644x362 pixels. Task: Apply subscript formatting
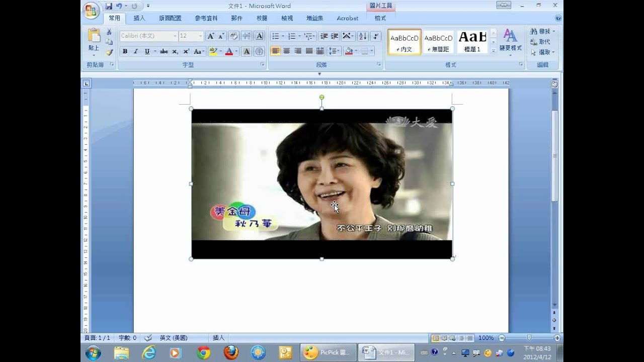coord(175,51)
